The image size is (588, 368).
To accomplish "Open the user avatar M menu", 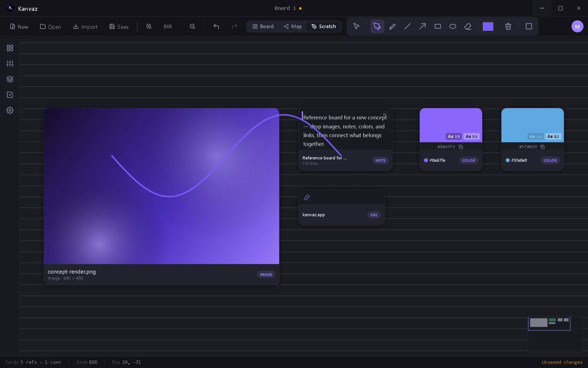I will pos(577,26).
